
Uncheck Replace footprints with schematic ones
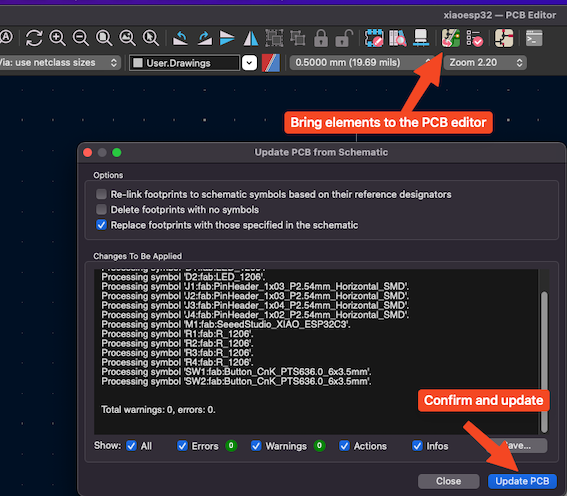coord(102,225)
